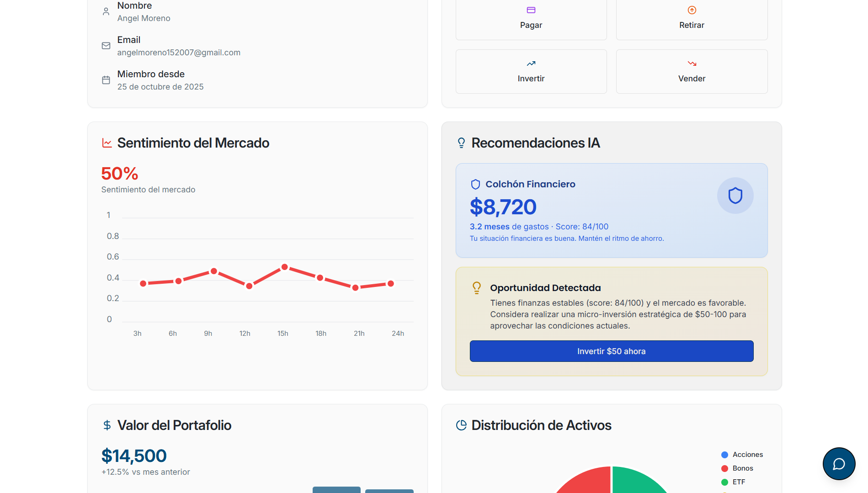The width and height of the screenshot is (868, 493).
Task: Click the Bonos legend label
Action: pyautogui.click(x=743, y=468)
